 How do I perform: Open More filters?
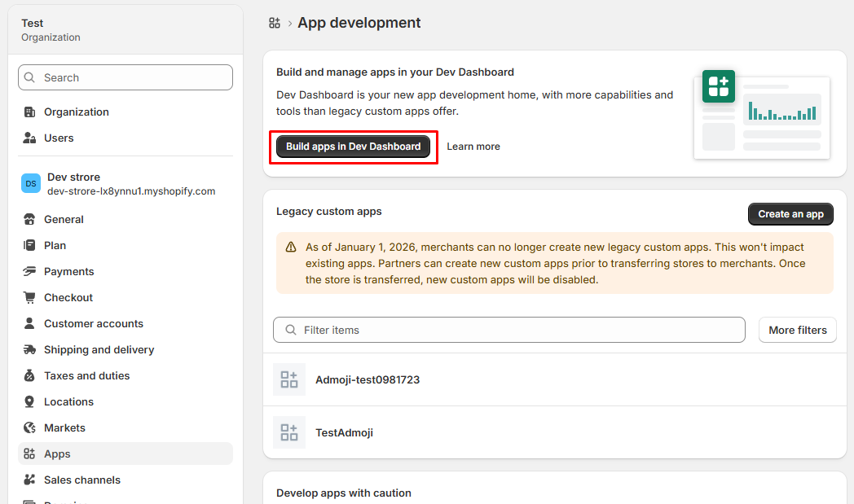[797, 330]
